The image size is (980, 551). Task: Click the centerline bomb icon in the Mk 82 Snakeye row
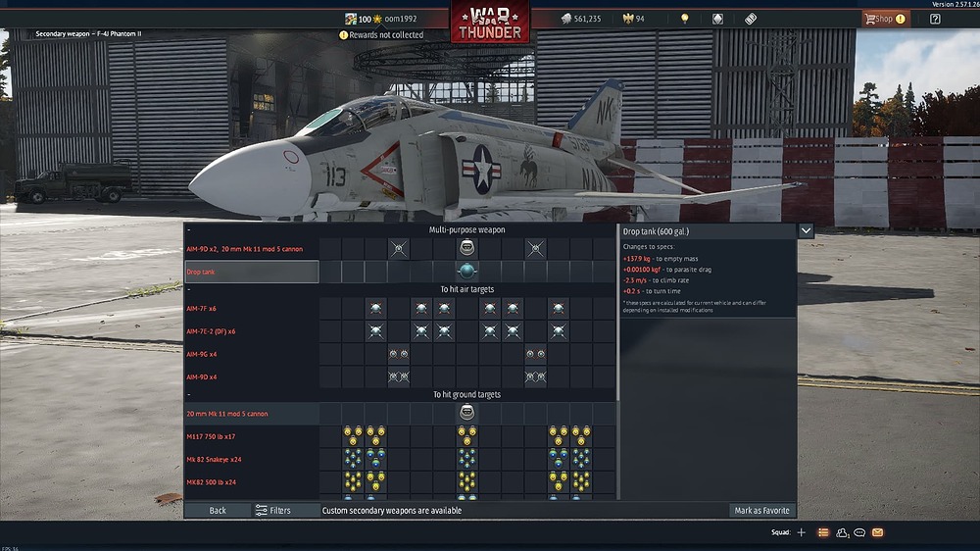(x=466, y=459)
